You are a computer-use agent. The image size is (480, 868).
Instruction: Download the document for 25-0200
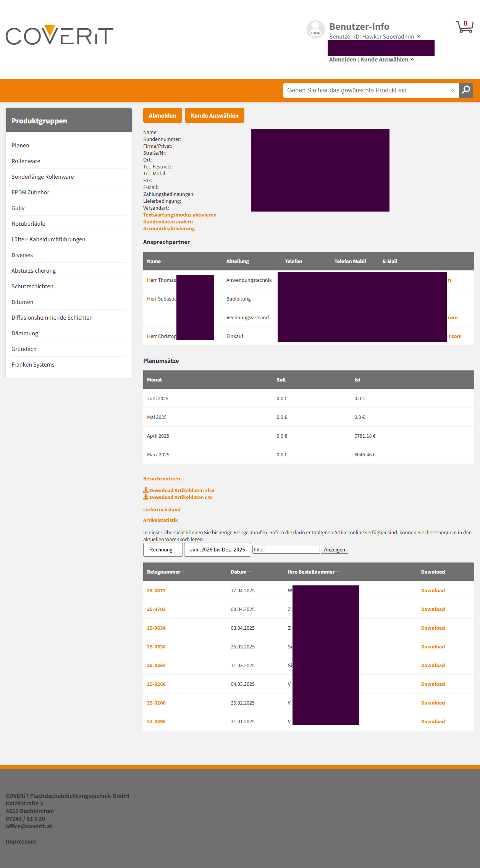pyautogui.click(x=433, y=703)
